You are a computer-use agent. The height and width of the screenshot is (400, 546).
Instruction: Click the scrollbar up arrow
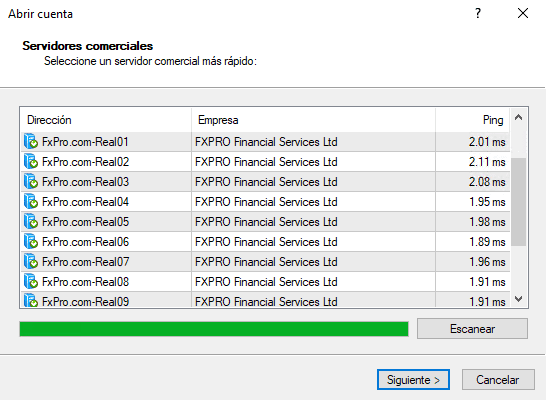[x=518, y=117]
